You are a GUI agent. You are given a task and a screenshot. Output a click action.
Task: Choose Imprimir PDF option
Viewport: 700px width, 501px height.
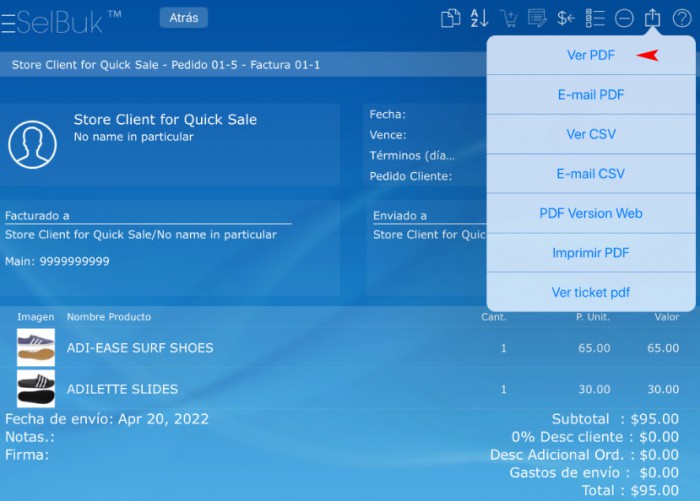coord(590,253)
